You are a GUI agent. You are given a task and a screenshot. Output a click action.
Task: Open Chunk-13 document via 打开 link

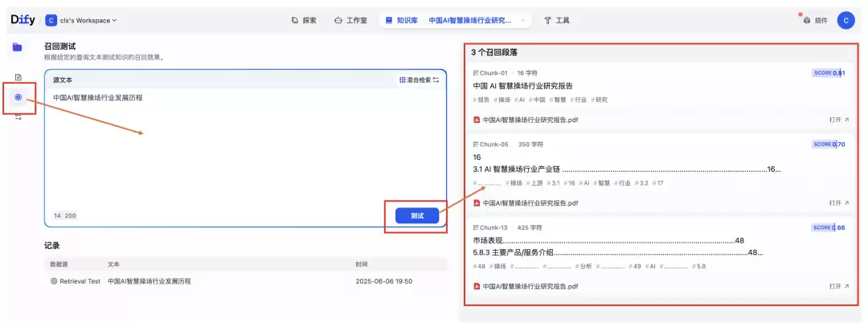[x=839, y=286]
